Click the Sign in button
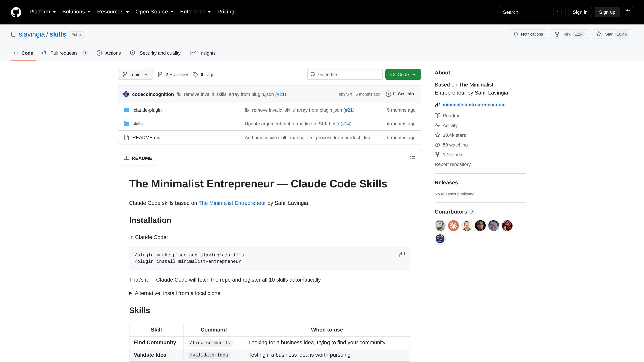Image resolution: width=644 pixels, height=362 pixels. (x=580, y=12)
